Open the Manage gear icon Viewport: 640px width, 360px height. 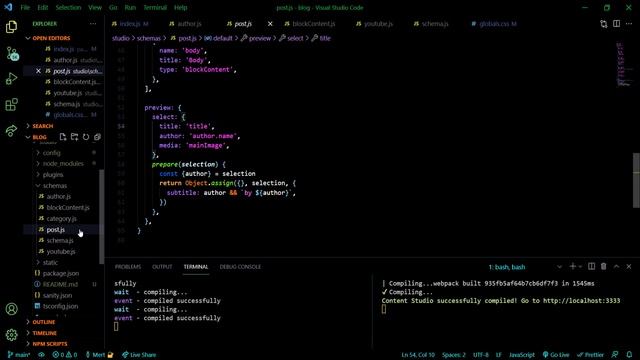[x=11, y=335]
